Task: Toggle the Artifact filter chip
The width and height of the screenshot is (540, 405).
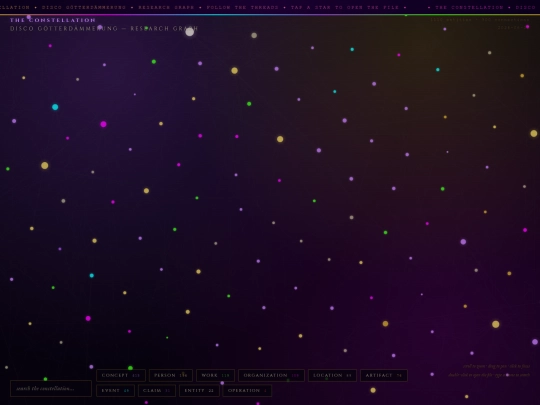Action: [x=384, y=375]
